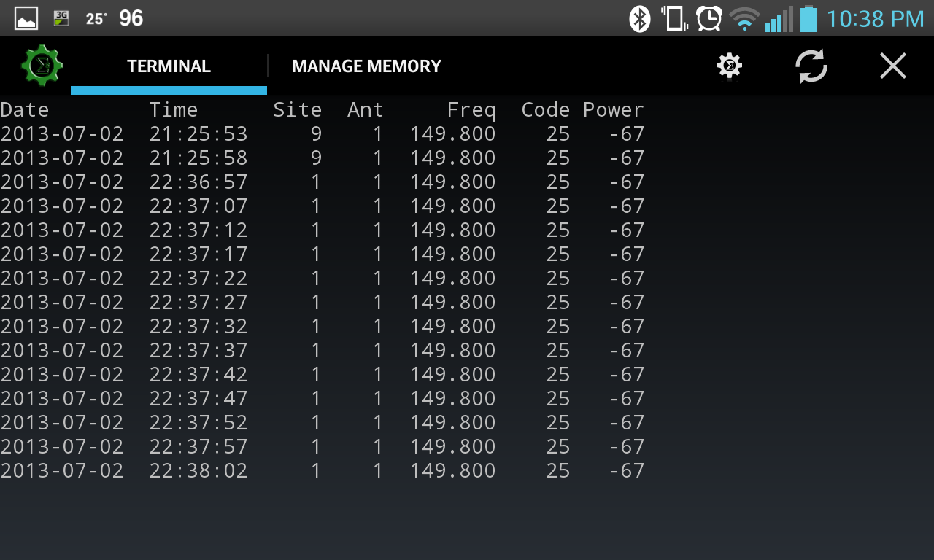Select the Time column header
This screenshot has height=560, width=934.
click(x=174, y=110)
